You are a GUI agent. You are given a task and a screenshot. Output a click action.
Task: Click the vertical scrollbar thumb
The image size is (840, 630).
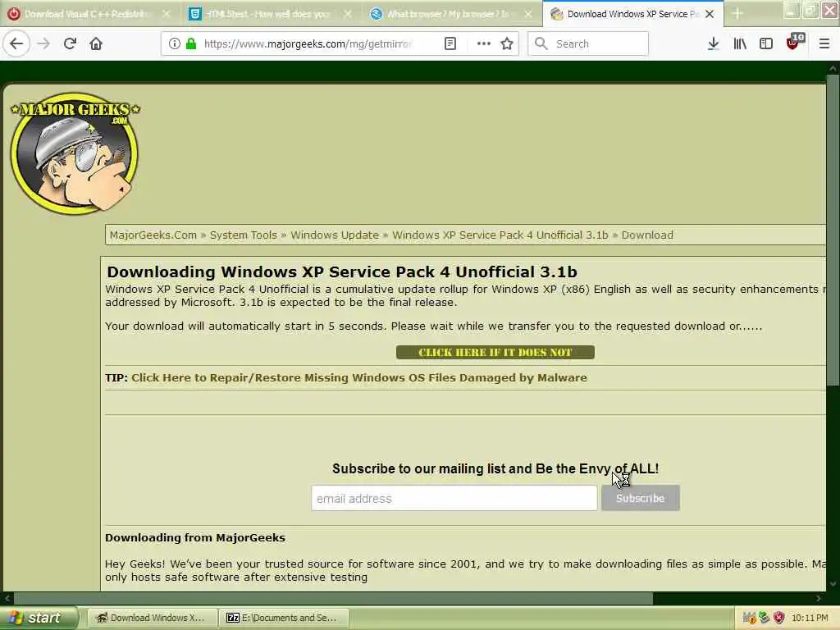click(x=833, y=231)
